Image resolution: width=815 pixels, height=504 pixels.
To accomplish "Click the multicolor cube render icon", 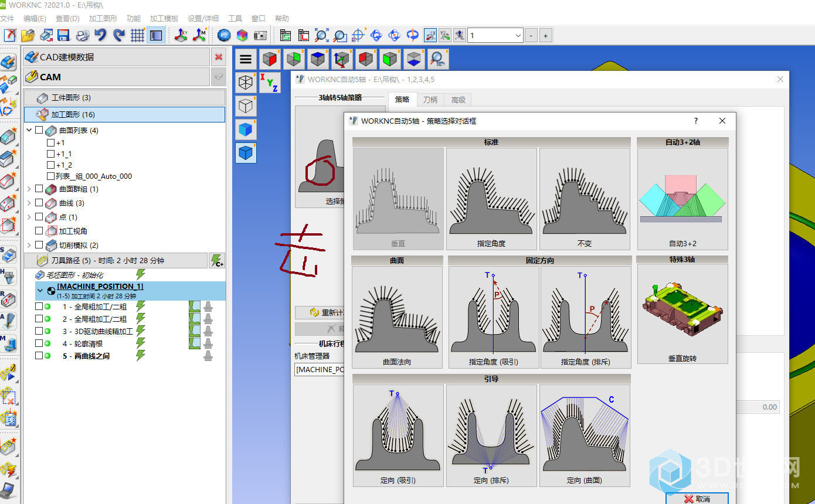I will point(242,35).
